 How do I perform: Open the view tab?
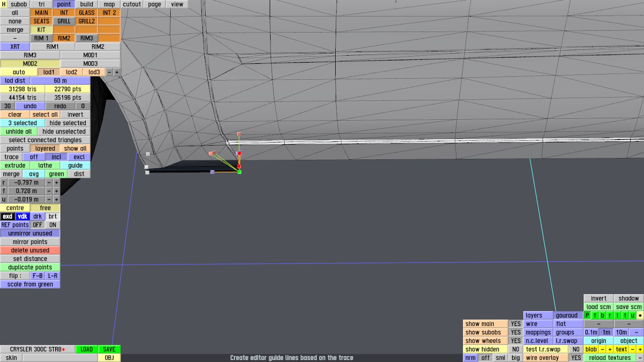(x=177, y=4)
